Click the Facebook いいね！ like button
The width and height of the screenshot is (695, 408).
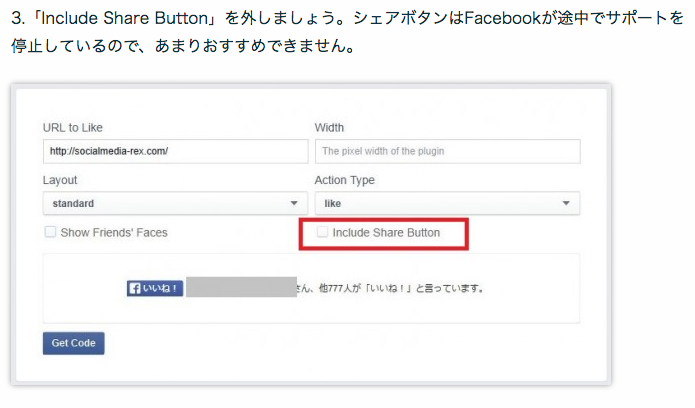[x=155, y=288]
